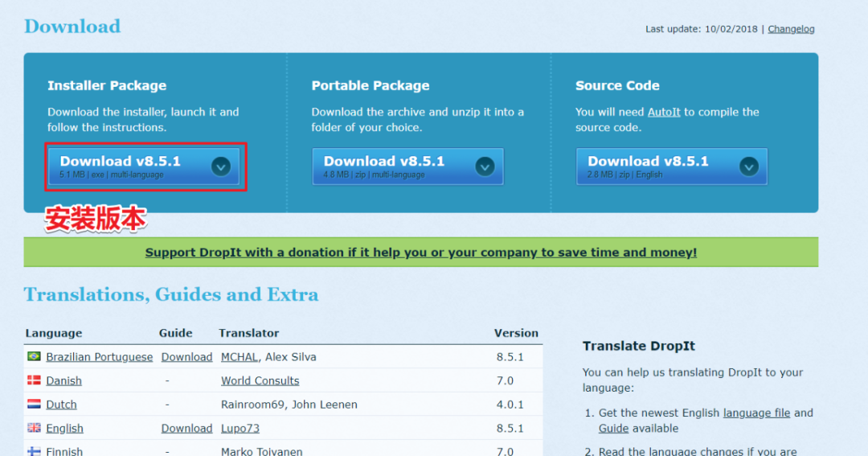Open MCHAL translator link
868x456 pixels.
240,357
